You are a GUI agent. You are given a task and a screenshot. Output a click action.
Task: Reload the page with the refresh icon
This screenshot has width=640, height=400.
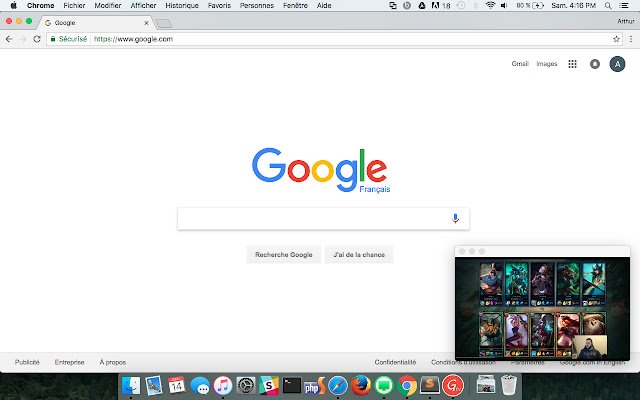(x=37, y=39)
